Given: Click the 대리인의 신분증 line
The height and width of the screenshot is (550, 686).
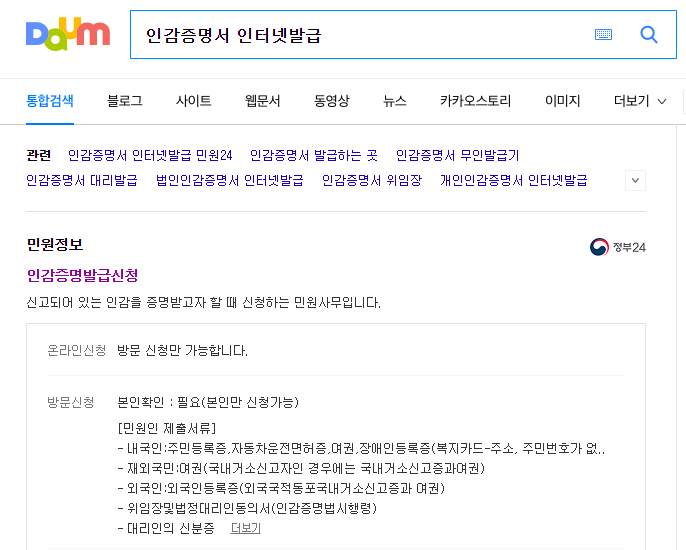Looking at the screenshot, I should click(166, 528).
